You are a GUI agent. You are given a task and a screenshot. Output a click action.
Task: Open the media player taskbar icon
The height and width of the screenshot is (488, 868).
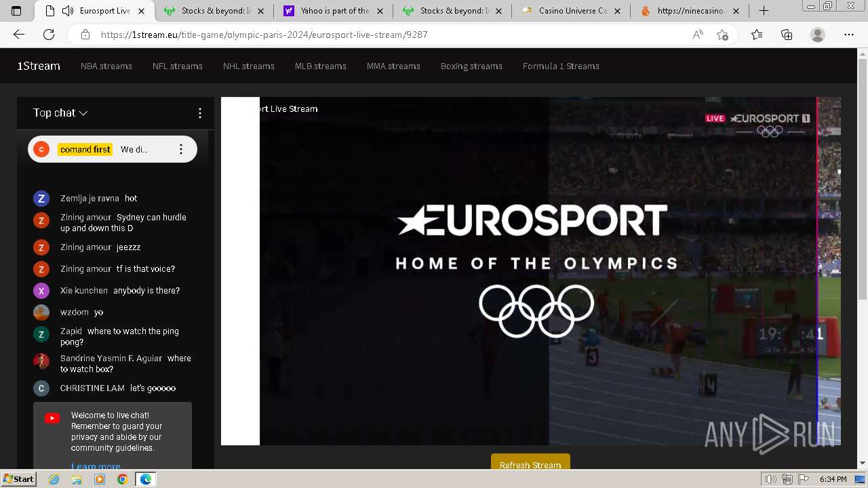click(x=100, y=479)
